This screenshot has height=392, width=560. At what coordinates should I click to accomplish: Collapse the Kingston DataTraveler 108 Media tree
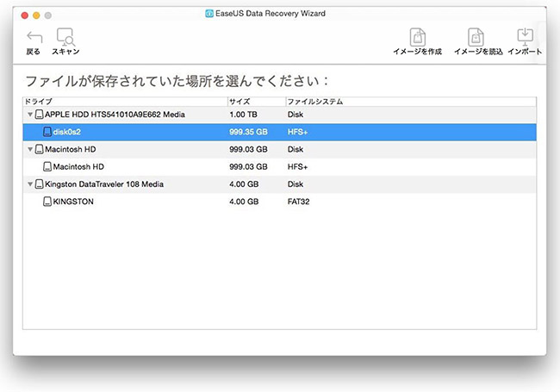point(30,184)
